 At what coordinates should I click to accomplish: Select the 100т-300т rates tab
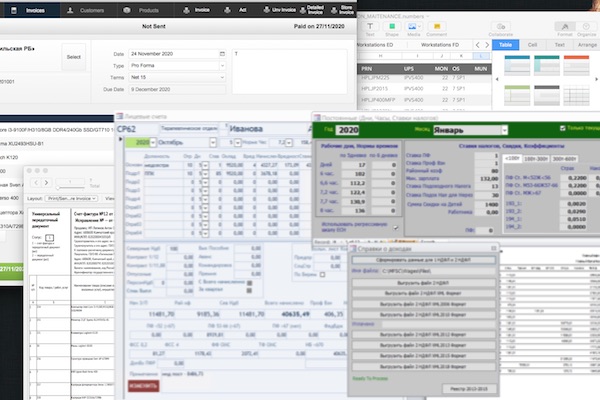[536, 159]
